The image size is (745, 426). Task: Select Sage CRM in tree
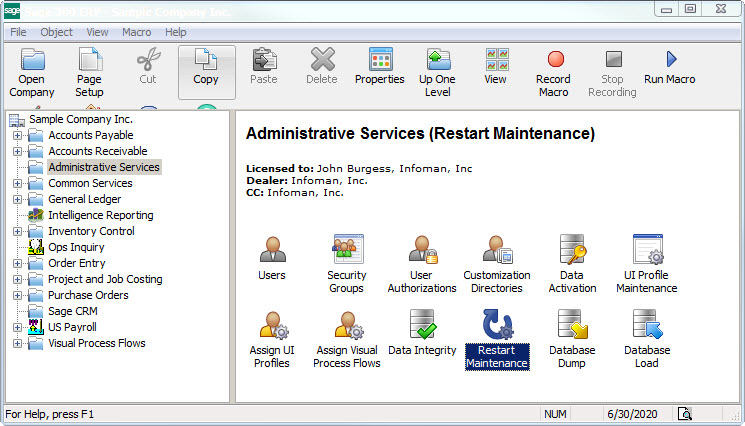[73, 311]
